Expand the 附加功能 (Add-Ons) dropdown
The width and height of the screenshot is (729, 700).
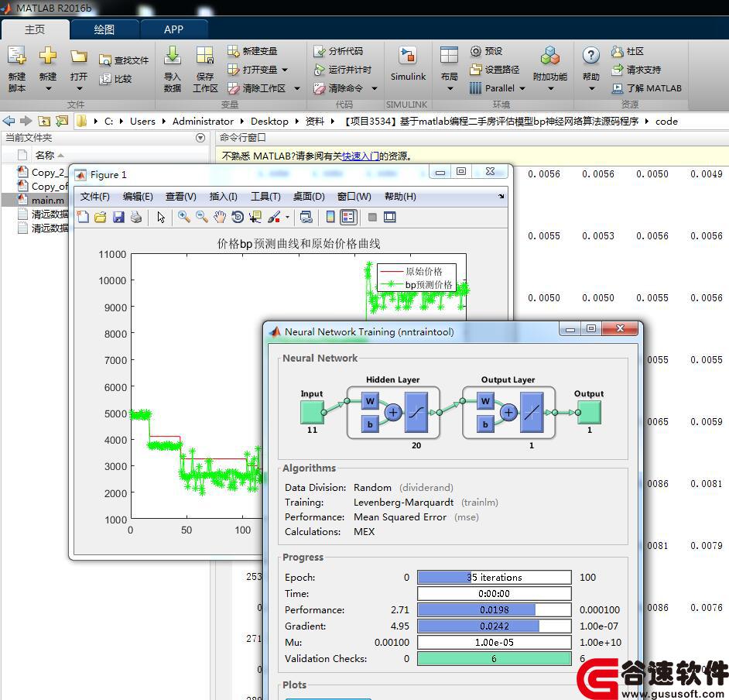click(x=550, y=89)
